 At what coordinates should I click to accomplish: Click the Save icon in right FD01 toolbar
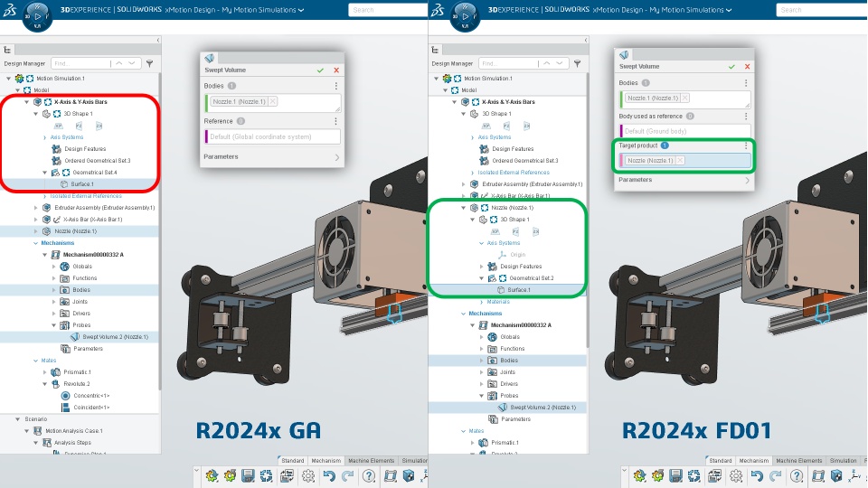(675, 476)
